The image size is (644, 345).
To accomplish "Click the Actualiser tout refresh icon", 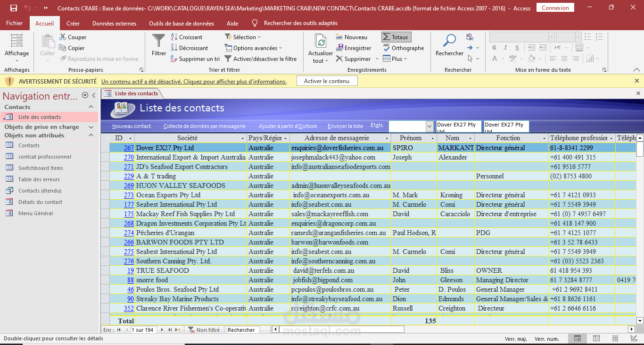I will [x=321, y=42].
